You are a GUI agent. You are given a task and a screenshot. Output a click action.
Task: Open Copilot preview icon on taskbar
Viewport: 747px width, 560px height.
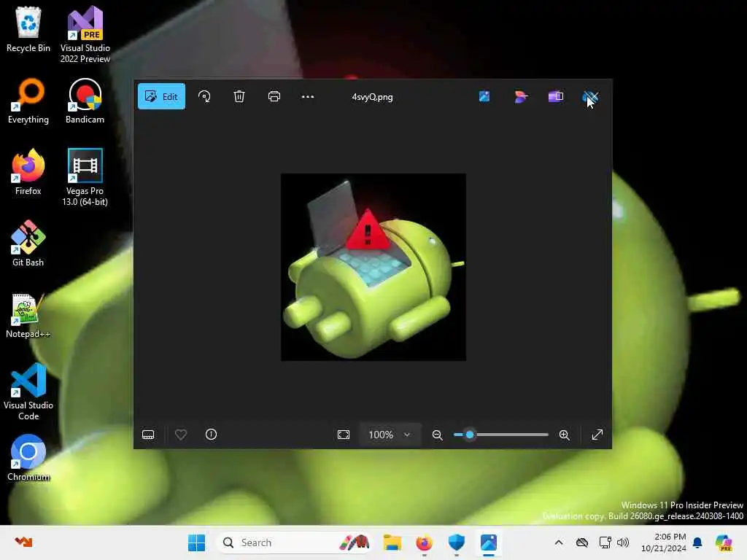(724, 542)
